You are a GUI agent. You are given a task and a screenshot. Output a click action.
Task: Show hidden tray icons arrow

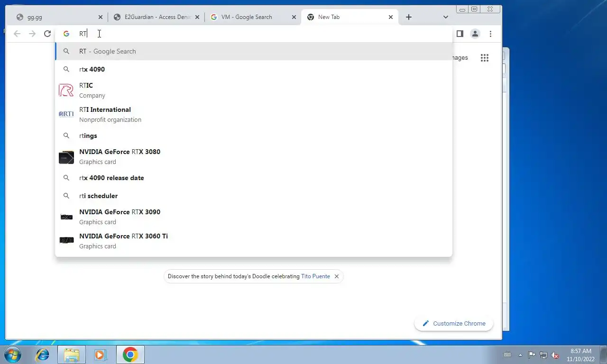coord(520,355)
